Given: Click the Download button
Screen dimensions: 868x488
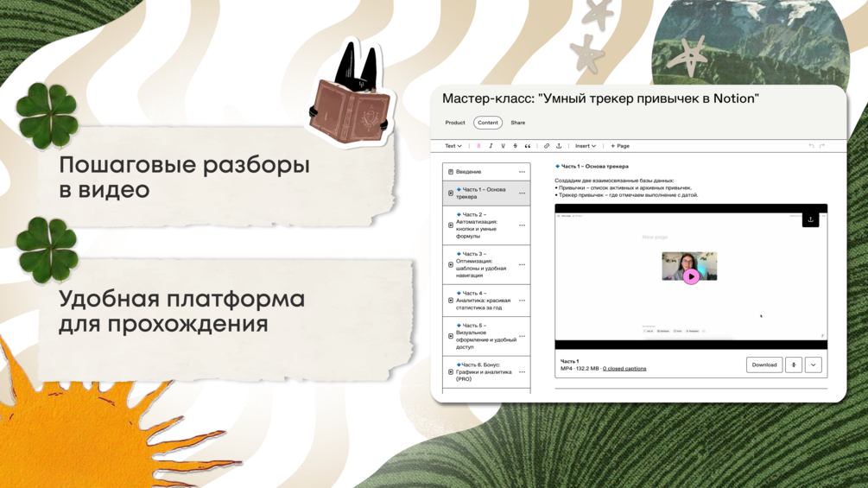Looking at the screenshot, I should click(x=764, y=365).
